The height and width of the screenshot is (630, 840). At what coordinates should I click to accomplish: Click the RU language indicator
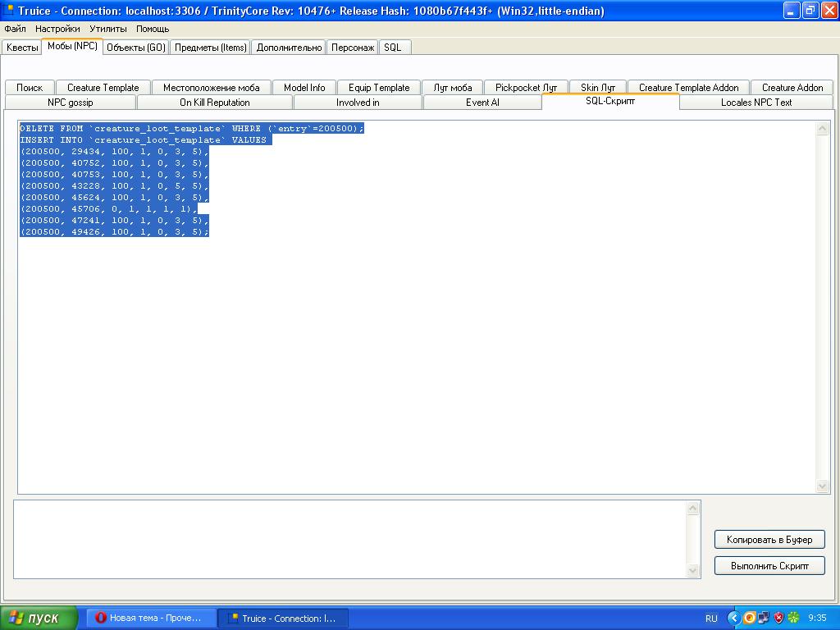tap(711, 619)
